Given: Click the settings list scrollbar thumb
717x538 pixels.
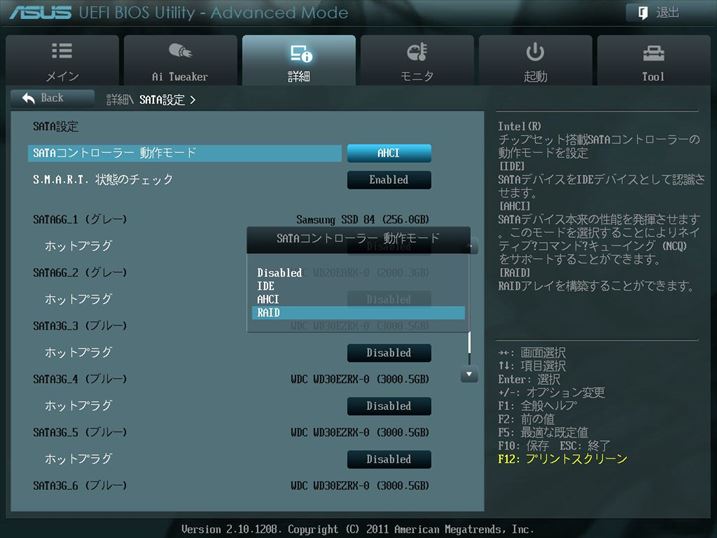Looking at the screenshot, I should pos(470,342).
